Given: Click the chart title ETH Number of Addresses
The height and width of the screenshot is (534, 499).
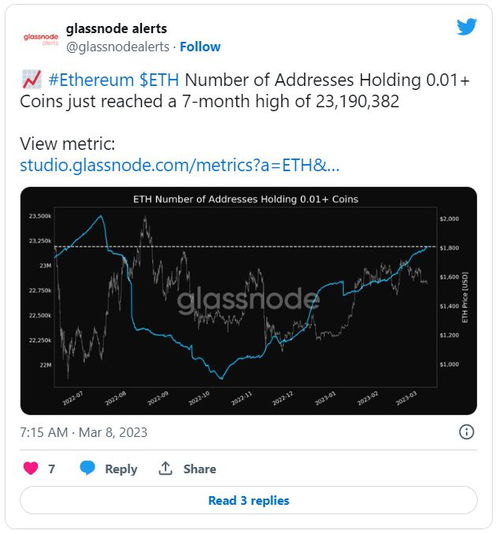Looking at the screenshot, I should click(x=246, y=199).
